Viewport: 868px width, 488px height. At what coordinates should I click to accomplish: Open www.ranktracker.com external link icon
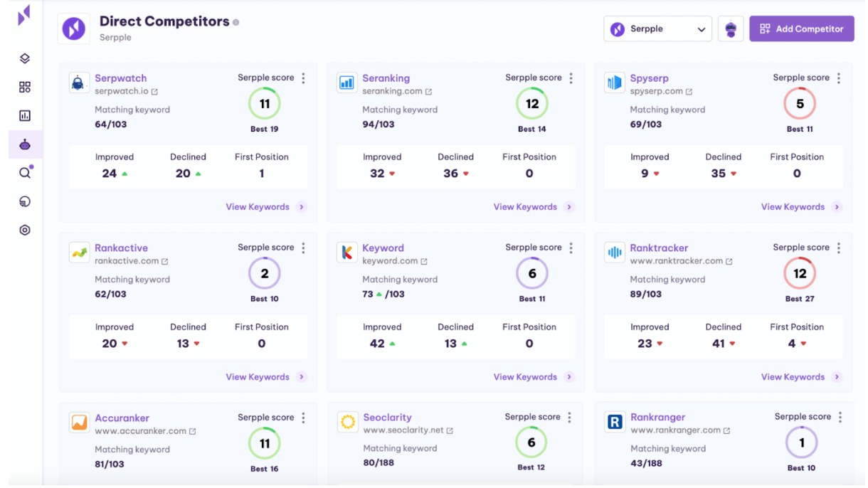click(x=729, y=262)
